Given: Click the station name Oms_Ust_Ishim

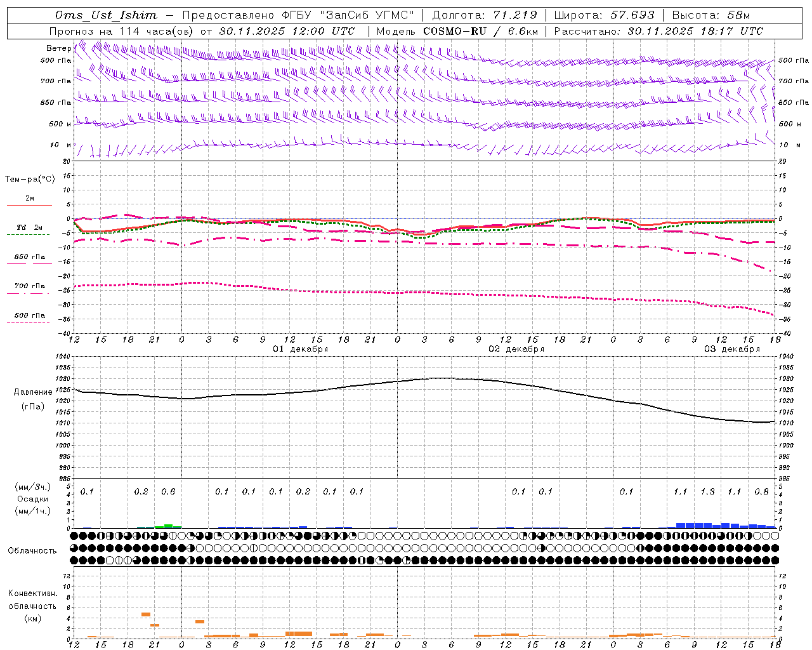Looking at the screenshot, I should pyautogui.click(x=106, y=15).
